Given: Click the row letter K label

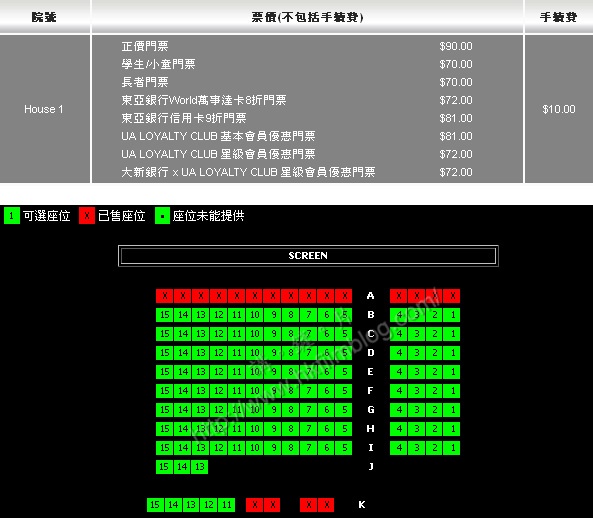Looking at the screenshot, I should point(362,505).
